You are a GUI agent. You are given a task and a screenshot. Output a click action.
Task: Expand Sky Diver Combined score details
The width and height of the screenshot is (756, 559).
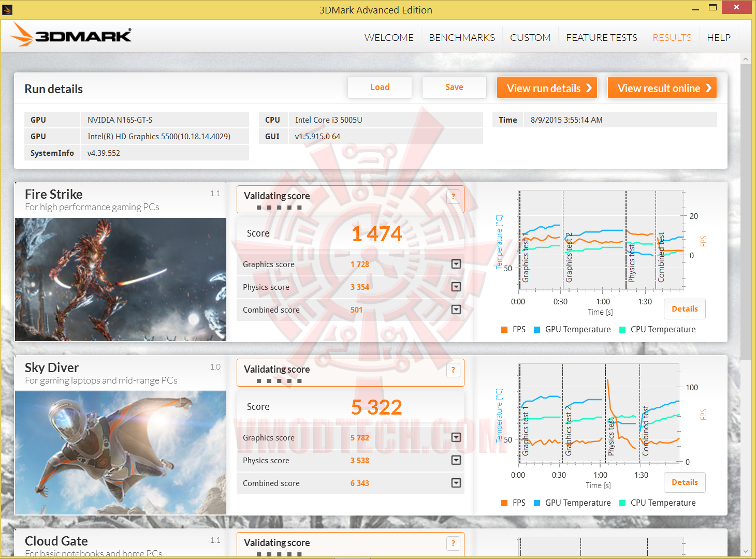(456, 483)
